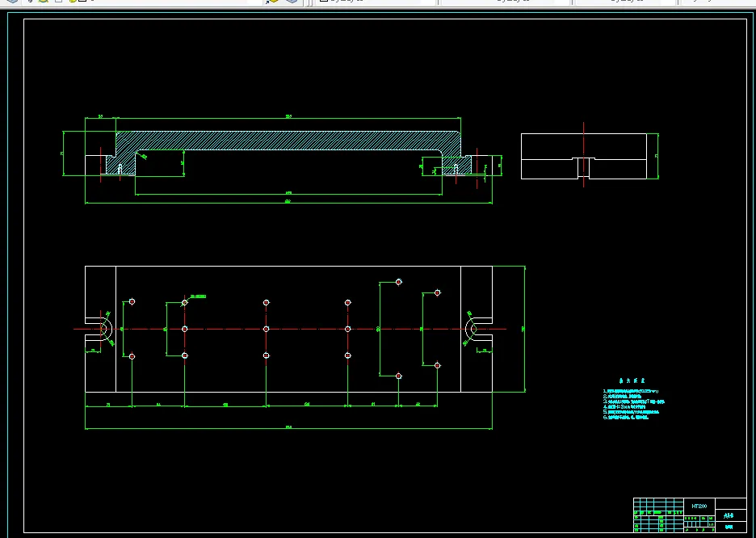Click the right U-shaped slot arc in the plan view
The height and width of the screenshot is (538, 756).
(x=470, y=330)
